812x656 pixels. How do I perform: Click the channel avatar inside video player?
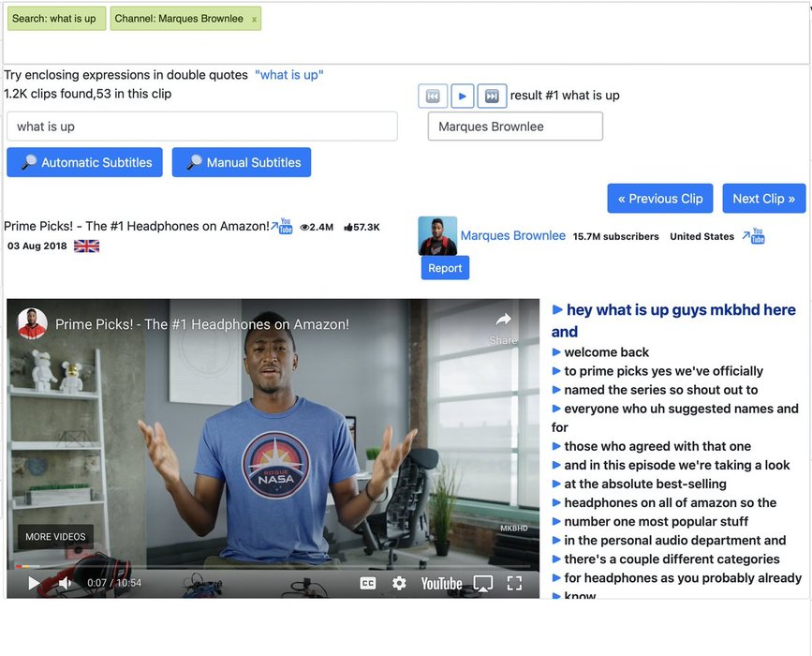point(32,324)
